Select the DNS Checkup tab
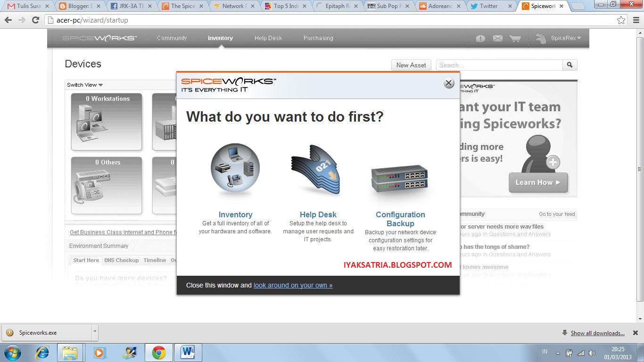644x362 pixels. [x=122, y=260]
